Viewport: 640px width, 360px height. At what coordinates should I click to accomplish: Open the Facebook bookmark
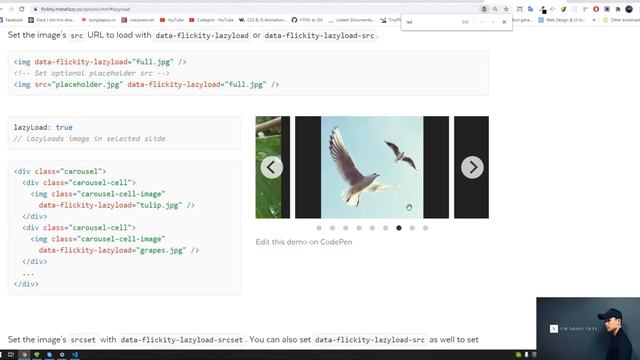click(12, 20)
